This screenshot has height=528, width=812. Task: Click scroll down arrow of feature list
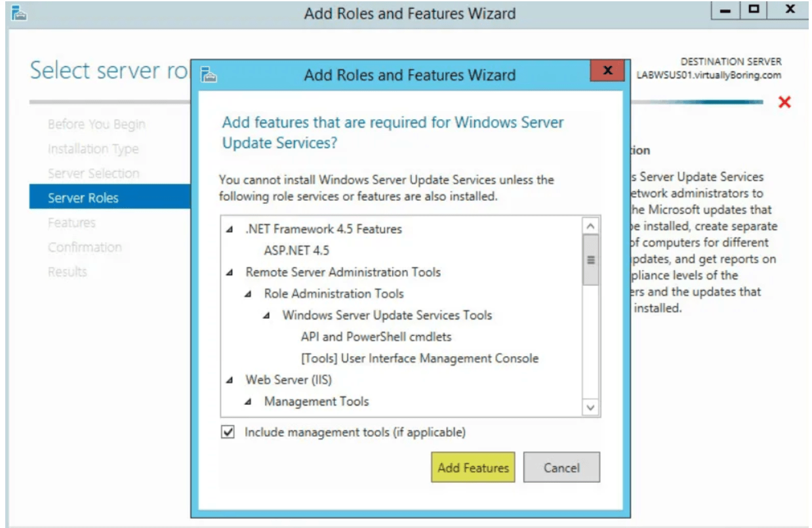(591, 407)
